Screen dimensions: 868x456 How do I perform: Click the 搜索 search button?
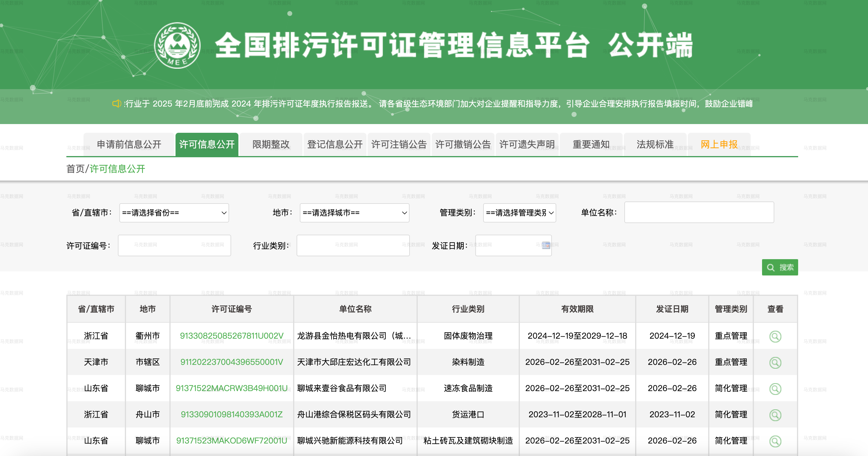(x=780, y=267)
